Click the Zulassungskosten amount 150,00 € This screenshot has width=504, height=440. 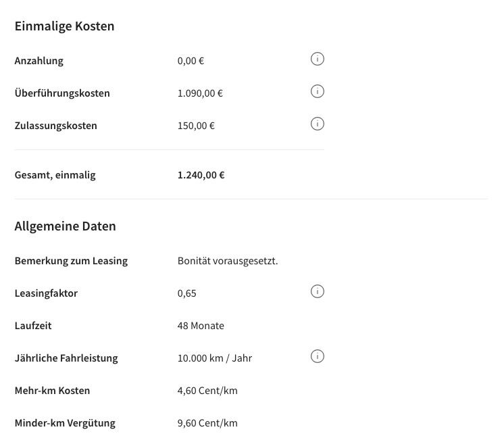[x=196, y=126]
